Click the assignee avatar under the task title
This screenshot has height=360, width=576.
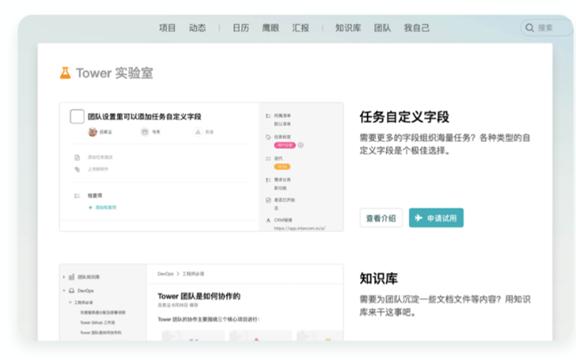pos(93,132)
